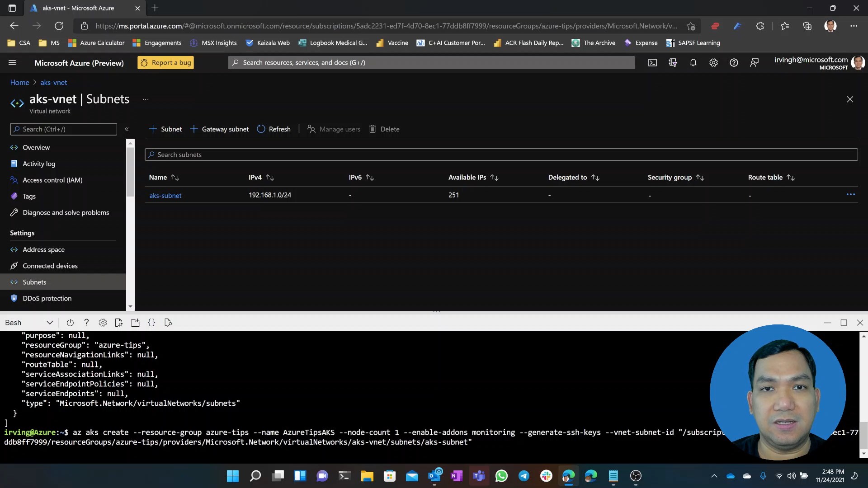Screen dimensions: 868x488
Task: Open browser Settings and more menu
Action: click(854, 26)
